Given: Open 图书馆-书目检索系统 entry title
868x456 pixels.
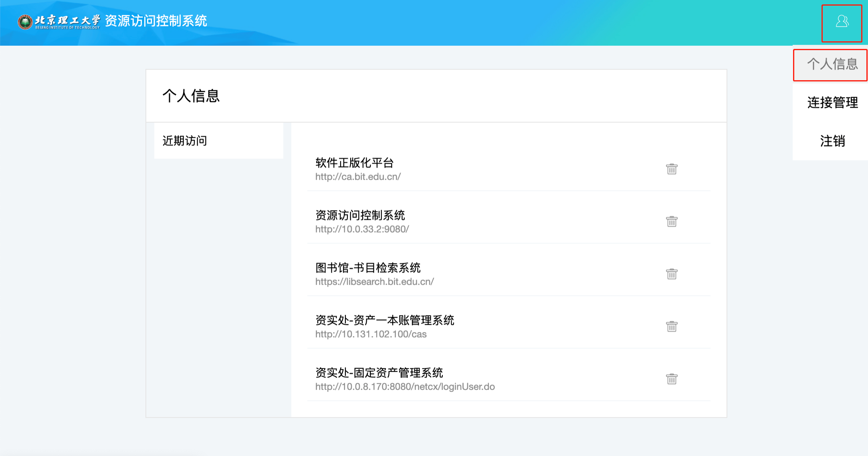Looking at the screenshot, I should coord(368,268).
